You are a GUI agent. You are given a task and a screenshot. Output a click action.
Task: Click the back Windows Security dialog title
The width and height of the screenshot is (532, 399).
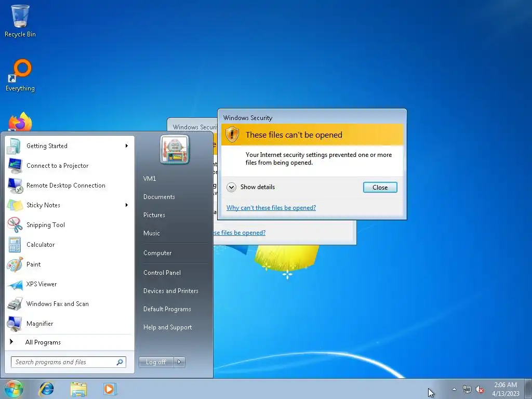195,127
